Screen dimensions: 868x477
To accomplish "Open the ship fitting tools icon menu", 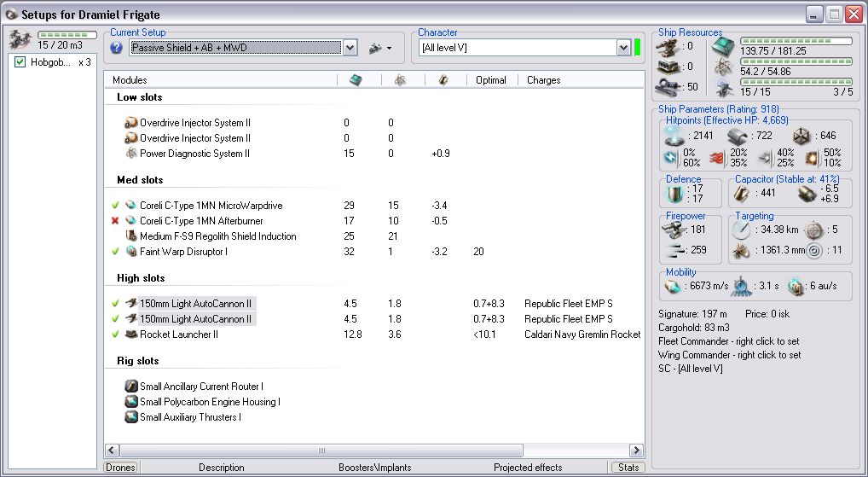I will pos(380,48).
